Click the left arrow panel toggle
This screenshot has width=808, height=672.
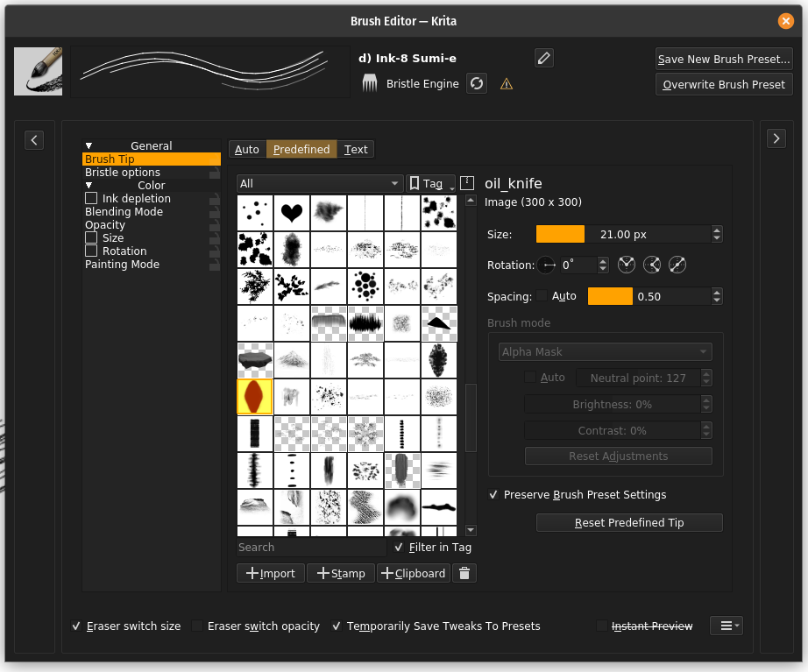pos(34,138)
